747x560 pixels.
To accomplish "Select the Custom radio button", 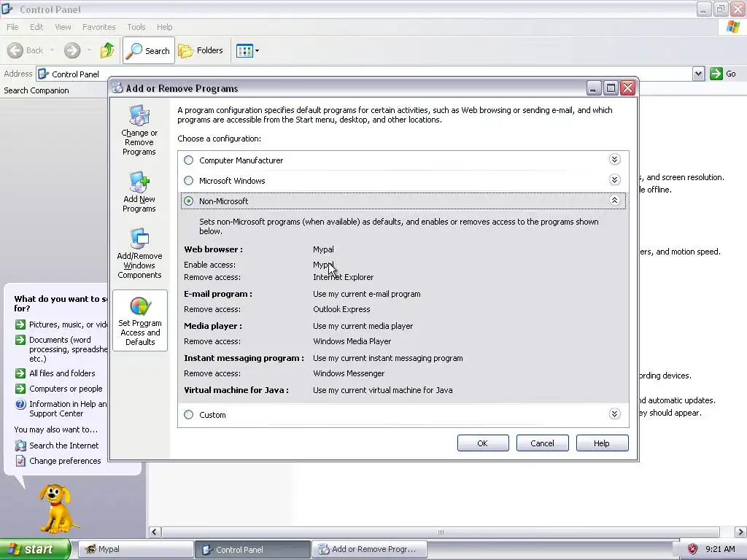I will (x=189, y=414).
